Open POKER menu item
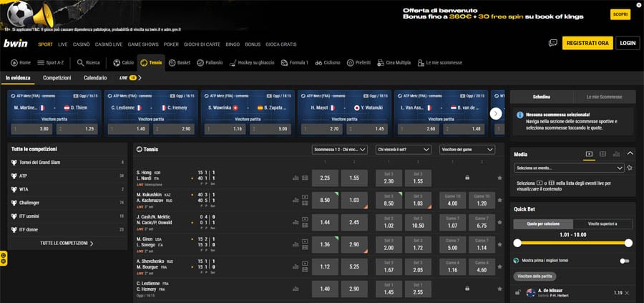 point(171,44)
